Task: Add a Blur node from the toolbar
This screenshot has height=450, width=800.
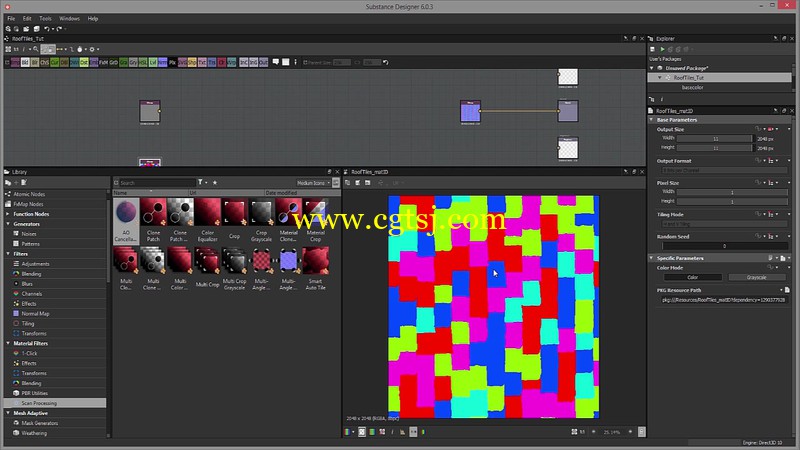Action: tap(35, 62)
